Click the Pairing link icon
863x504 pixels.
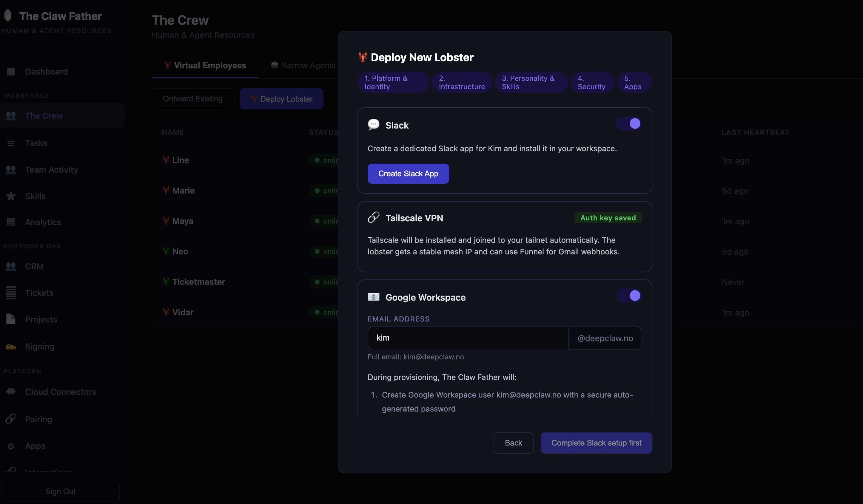coord(11,419)
